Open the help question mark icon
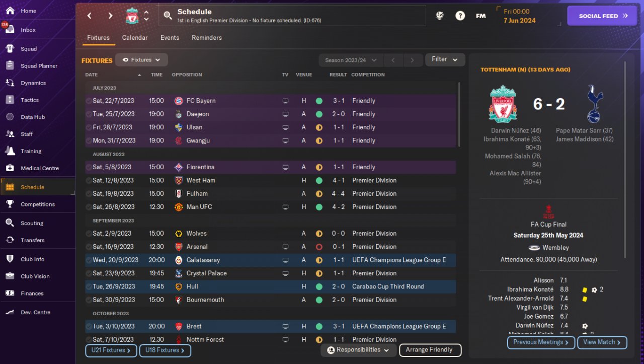644x364 pixels. coord(460,16)
